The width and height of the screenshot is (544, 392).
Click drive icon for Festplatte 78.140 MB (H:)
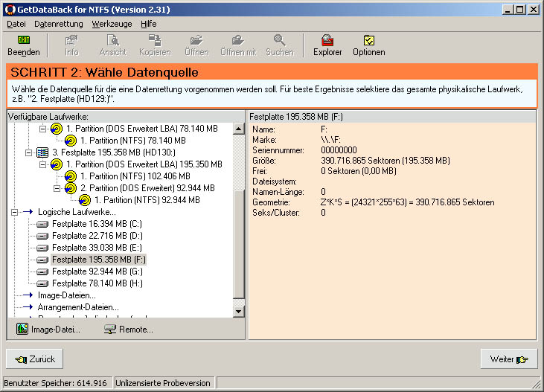(42, 283)
